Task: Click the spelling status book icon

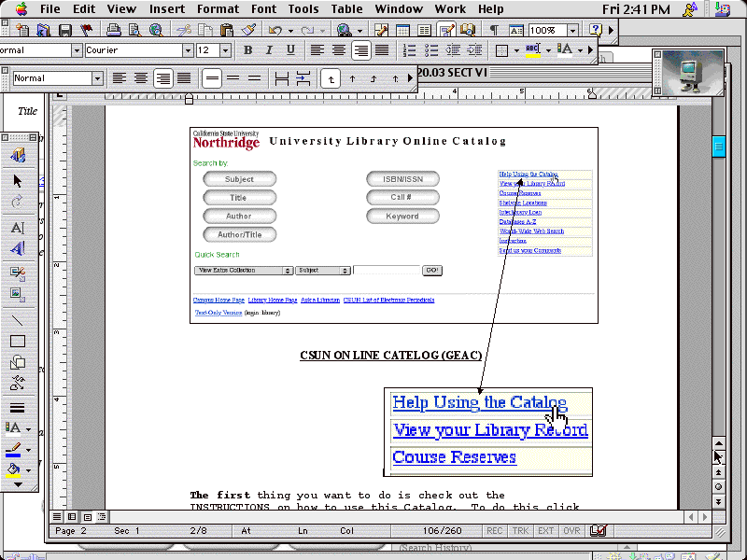Action: [598, 530]
